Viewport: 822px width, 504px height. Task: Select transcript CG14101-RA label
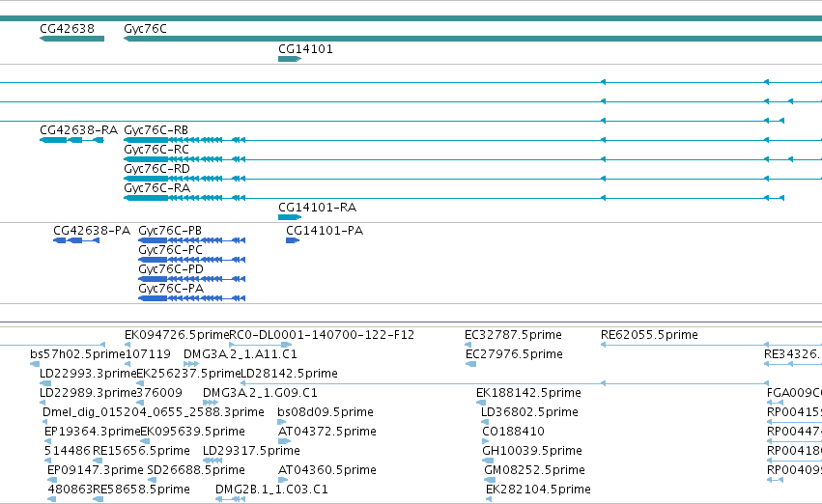point(317,208)
